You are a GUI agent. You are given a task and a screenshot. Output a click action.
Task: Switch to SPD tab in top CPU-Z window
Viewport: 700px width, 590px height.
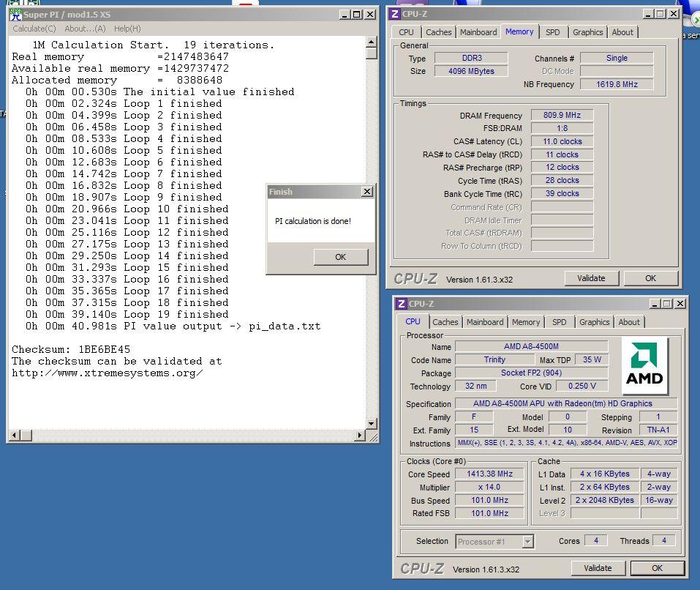point(553,32)
